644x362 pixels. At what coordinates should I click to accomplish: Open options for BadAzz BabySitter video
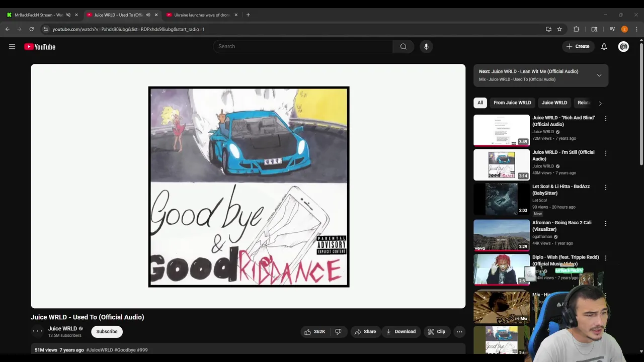606,187
